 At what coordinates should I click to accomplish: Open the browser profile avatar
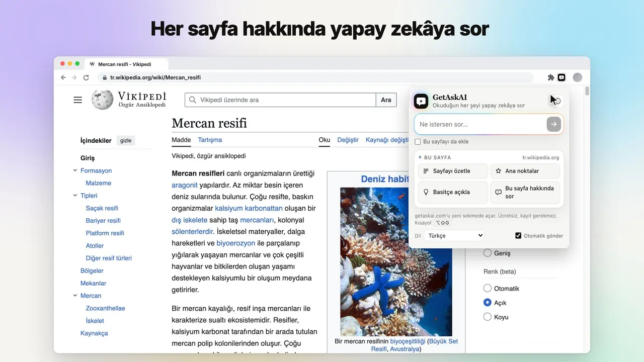point(578,77)
